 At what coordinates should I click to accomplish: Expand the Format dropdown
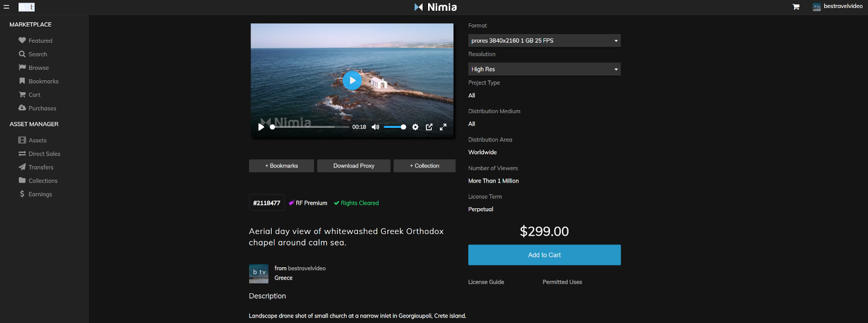[x=544, y=41]
